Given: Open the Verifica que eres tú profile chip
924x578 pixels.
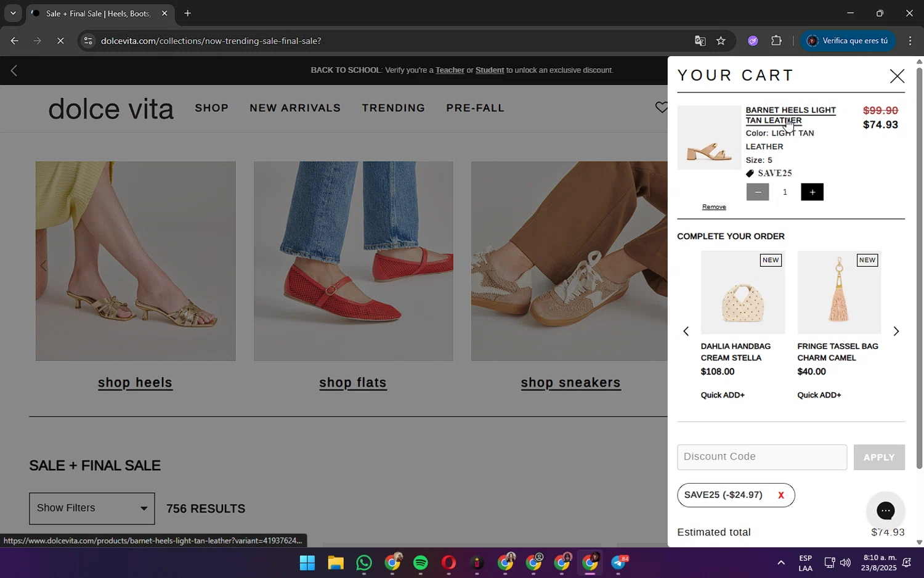Looking at the screenshot, I should [848, 41].
